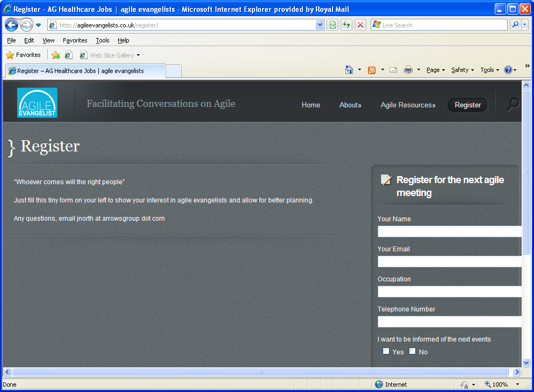Image resolution: width=534 pixels, height=392 pixels.
Task: Click the Favorites star button
Action: pyautogui.click(x=23, y=55)
